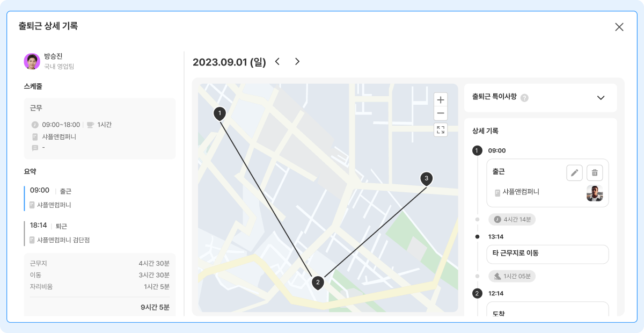Click the pencil edit icon on 출근 record
Viewport: 644px width, 333px height.
(575, 173)
